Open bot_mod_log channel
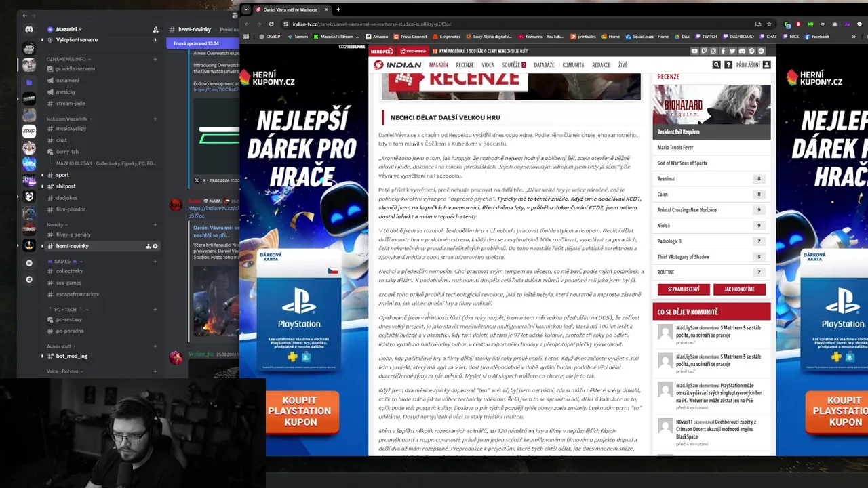This screenshot has width=868, height=488. [71, 356]
